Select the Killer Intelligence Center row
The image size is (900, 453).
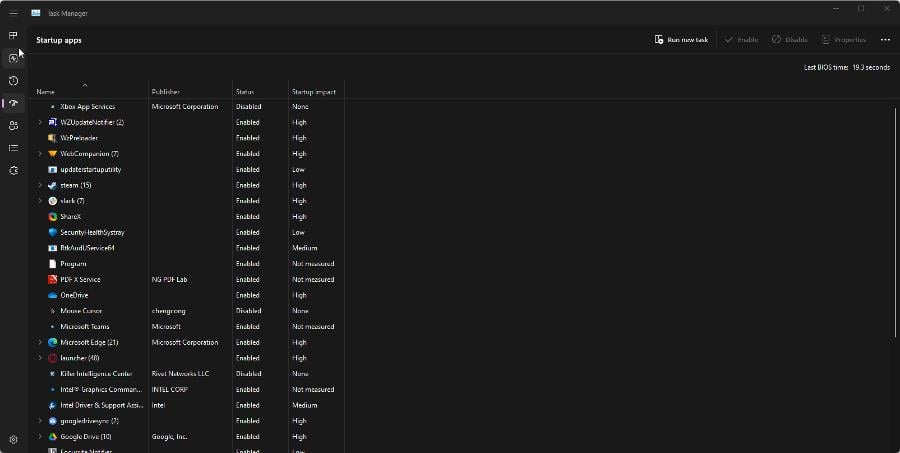tap(188, 374)
